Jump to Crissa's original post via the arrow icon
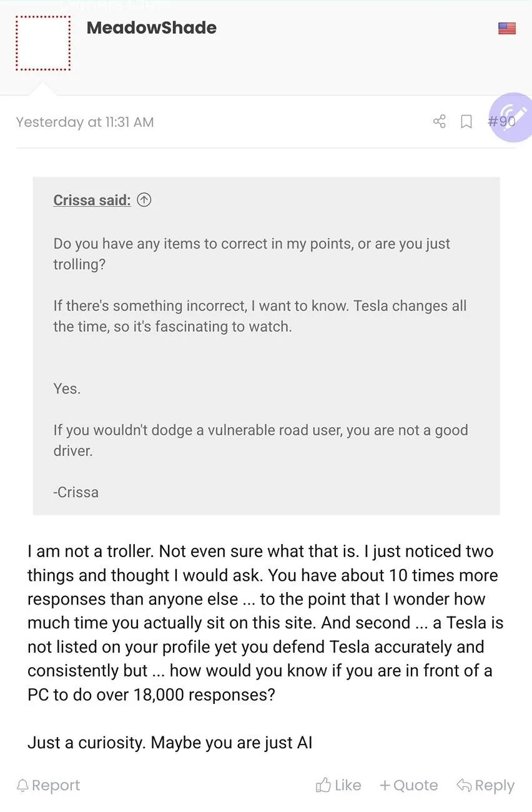The width and height of the screenshot is (532, 812). [144, 200]
